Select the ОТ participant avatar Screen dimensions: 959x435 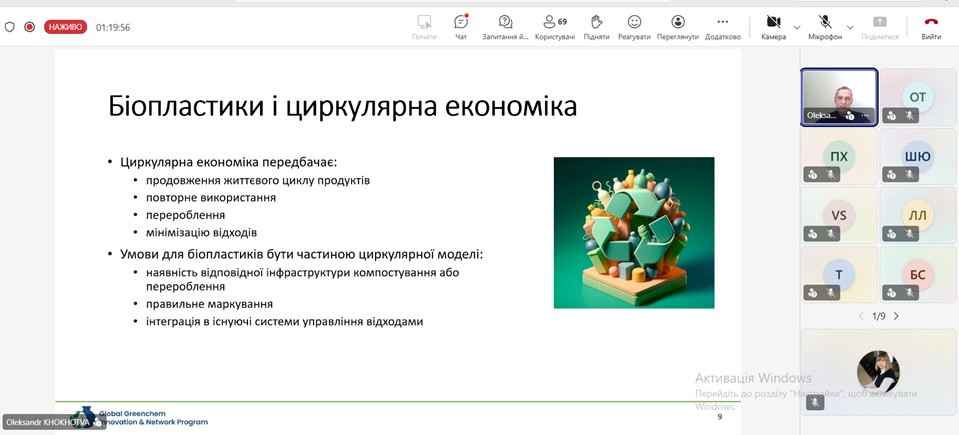pos(918,97)
